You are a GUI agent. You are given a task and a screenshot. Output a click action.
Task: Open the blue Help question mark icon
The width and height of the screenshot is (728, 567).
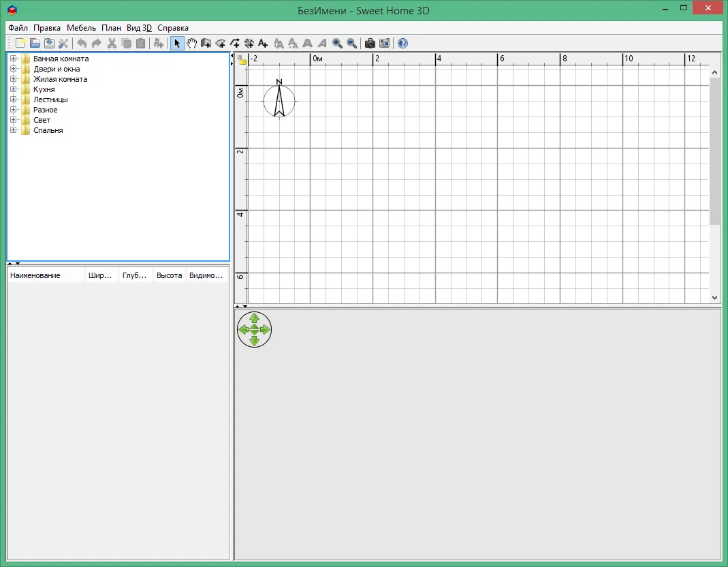click(402, 43)
